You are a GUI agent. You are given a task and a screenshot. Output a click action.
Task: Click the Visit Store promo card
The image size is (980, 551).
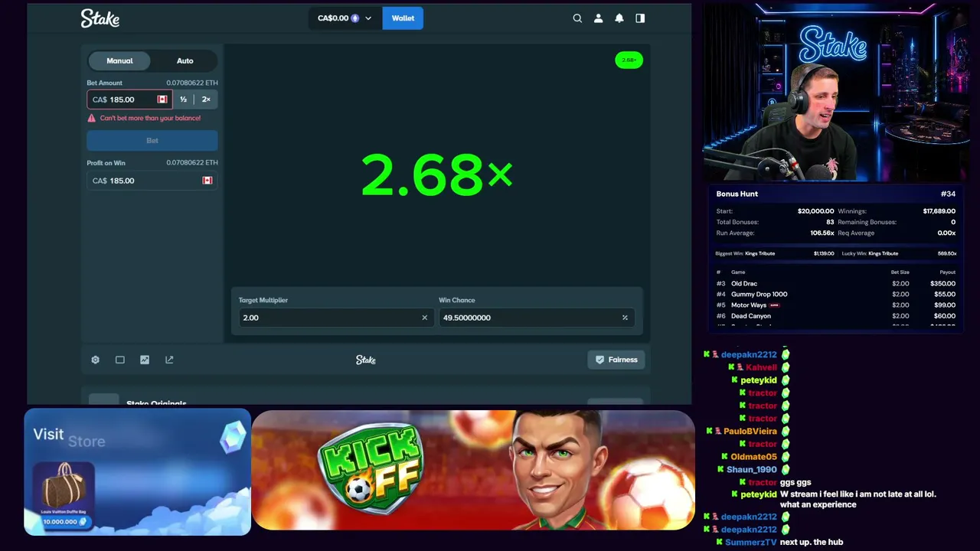point(137,472)
